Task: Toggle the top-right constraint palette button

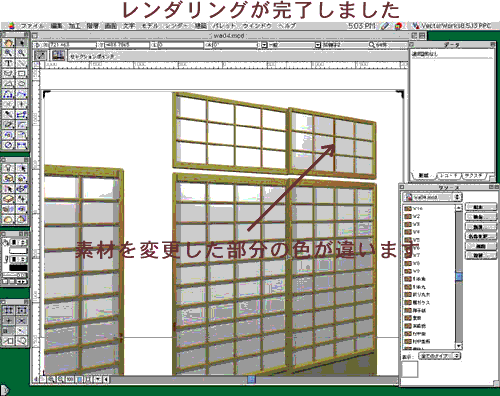Action: pos(22,310)
